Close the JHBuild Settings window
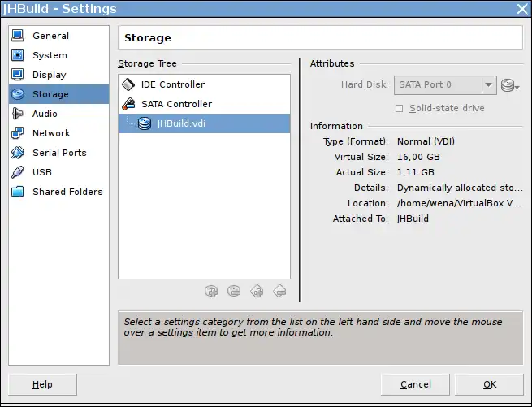532x407 pixels. [522, 8]
